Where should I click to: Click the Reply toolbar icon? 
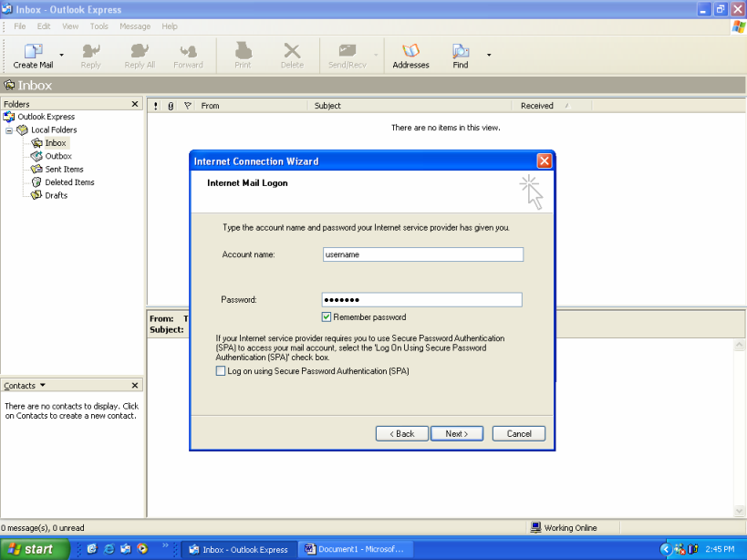click(90, 56)
